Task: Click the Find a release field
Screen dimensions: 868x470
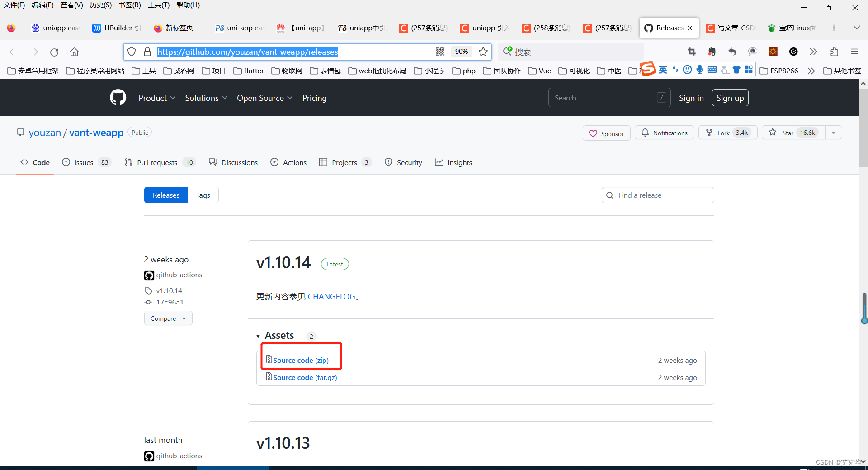Action: [x=658, y=195]
